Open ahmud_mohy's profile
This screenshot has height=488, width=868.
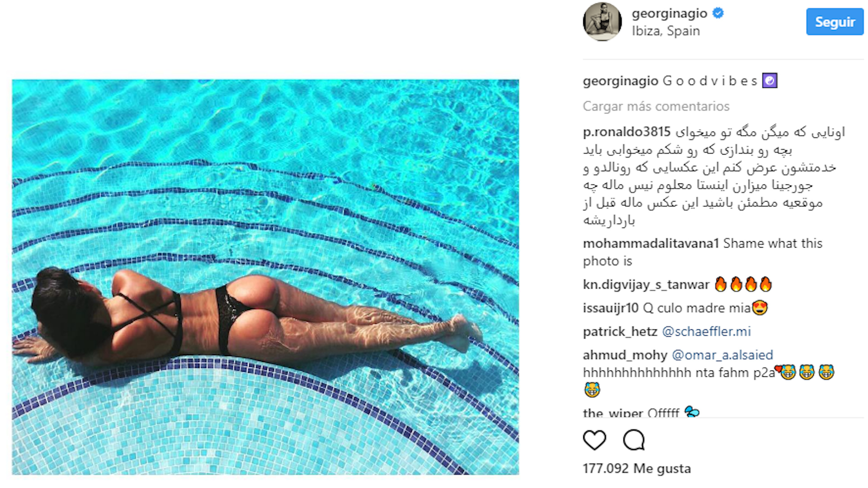click(625, 355)
